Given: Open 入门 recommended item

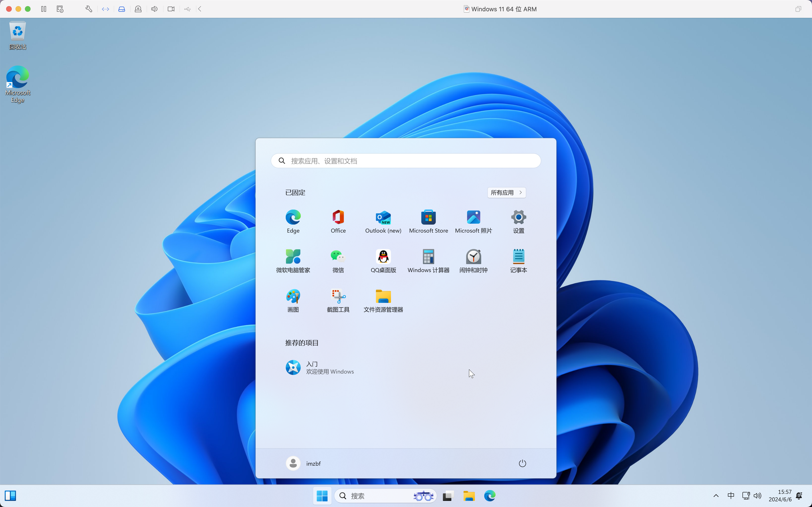Looking at the screenshot, I should pos(320,367).
